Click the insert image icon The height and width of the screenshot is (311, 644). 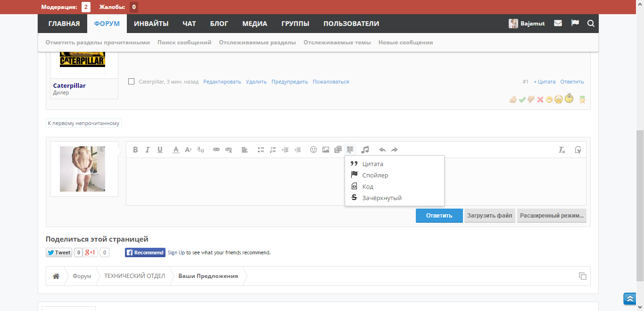[326, 150]
